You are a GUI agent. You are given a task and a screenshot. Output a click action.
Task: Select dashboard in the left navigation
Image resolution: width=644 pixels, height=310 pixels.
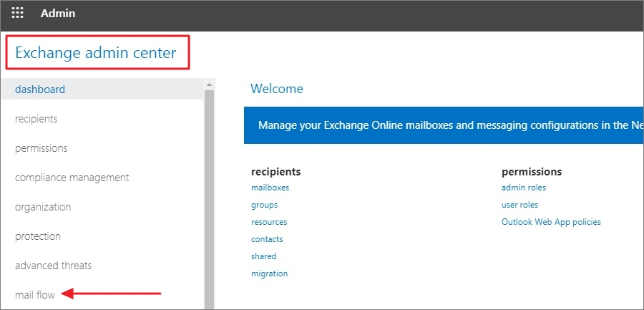click(x=102, y=89)
